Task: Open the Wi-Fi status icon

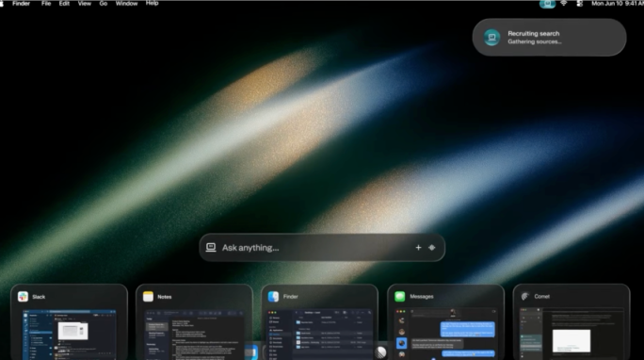Action: [564, 3]
